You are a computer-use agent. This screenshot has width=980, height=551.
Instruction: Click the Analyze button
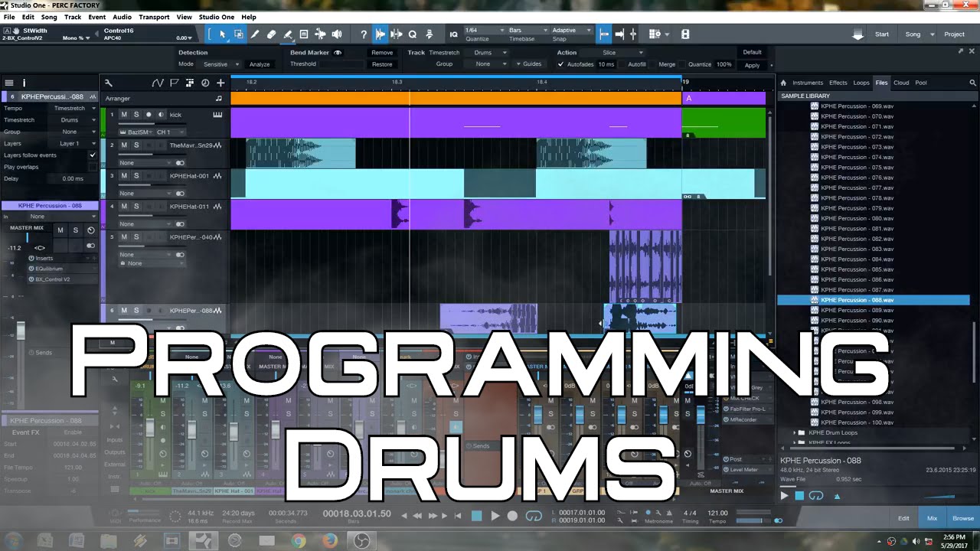pos(260,64)
